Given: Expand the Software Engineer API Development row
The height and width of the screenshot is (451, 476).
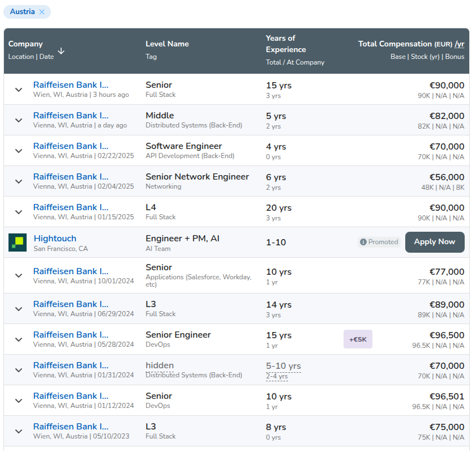Looking at the screenshot, I should pyautogui.click(x=19, y=151).
